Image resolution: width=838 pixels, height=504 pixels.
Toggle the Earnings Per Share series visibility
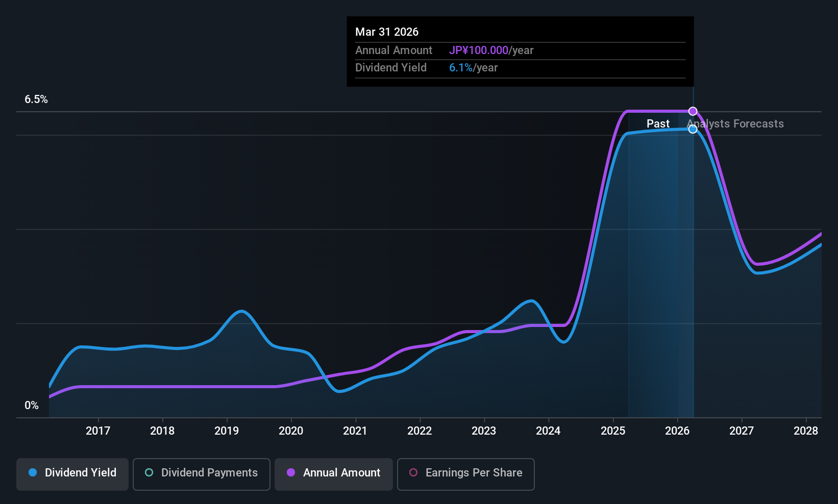click(x=465, y=474)
